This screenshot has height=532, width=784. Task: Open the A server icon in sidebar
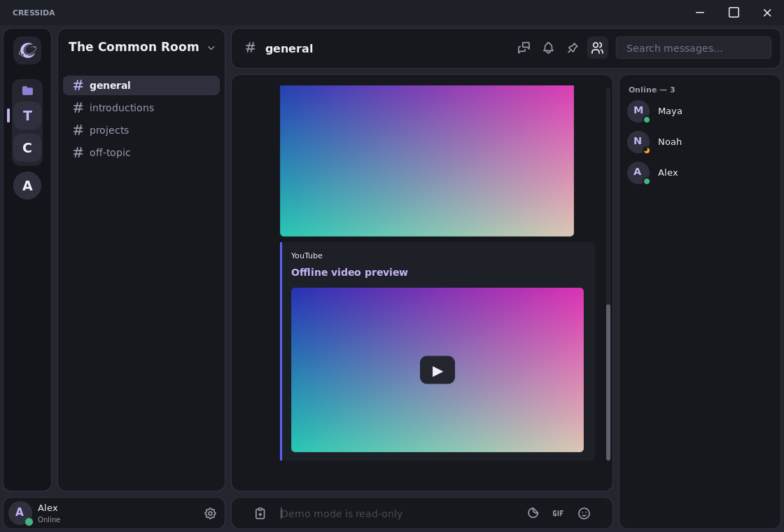tap(27, 185)
